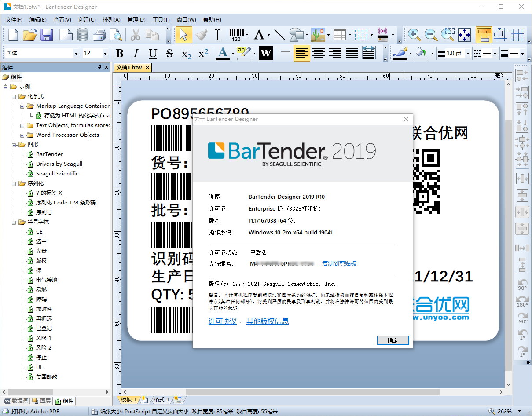The width and height of the screenshot is (532, 416).
Task: Select the RFID encoder tool
Action: [x=382, y=35]
